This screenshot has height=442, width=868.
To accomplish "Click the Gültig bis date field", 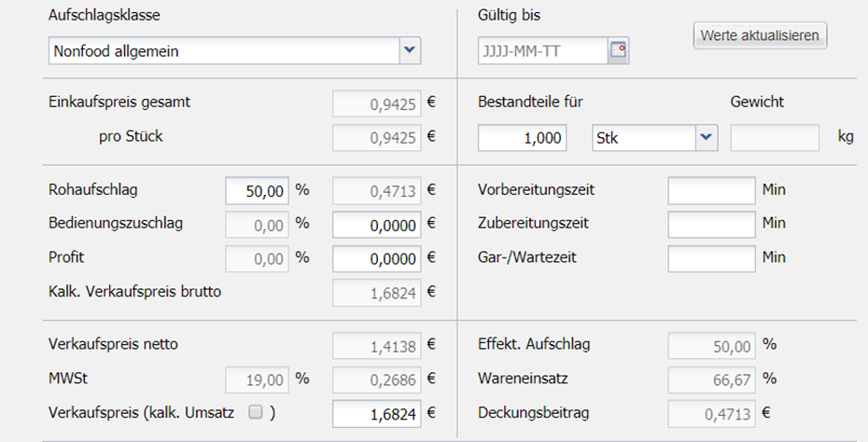I will click(542, 50).
